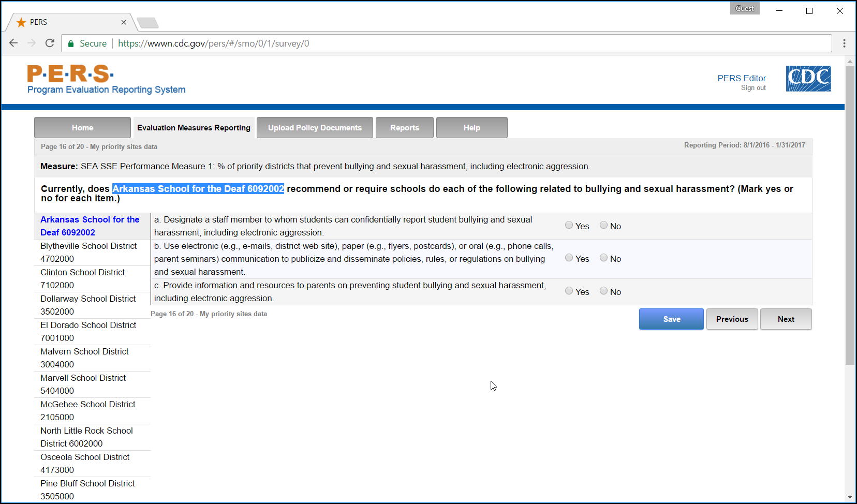Image resolution: width=857 pixels, height=504 pixels.
Task: Select Osceola School District 4173000
Action: coord(93,464)
